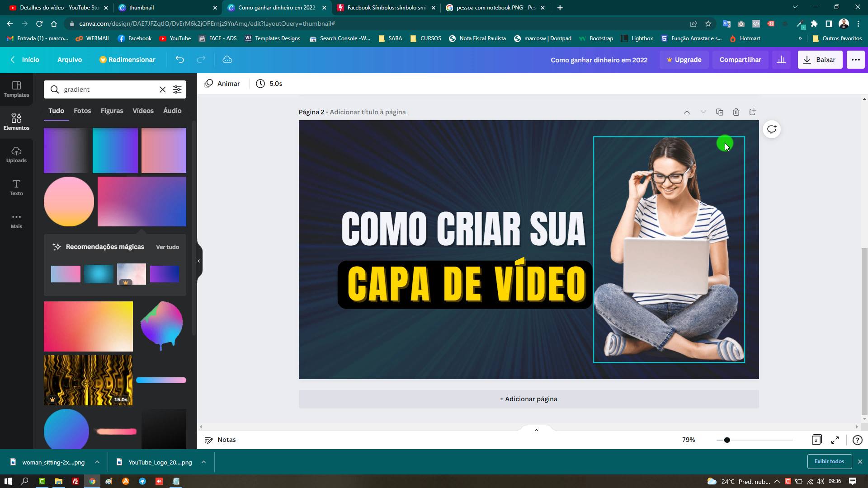Click the Windows Start button
The height and width of the screenshot is (488, 868).
[x=8, y=481]
